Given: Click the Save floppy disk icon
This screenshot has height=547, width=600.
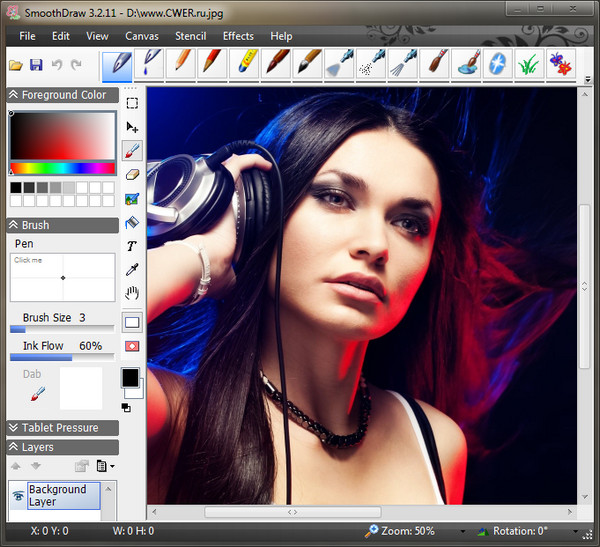Looking at the screenshot, I should tap(36, 65).
